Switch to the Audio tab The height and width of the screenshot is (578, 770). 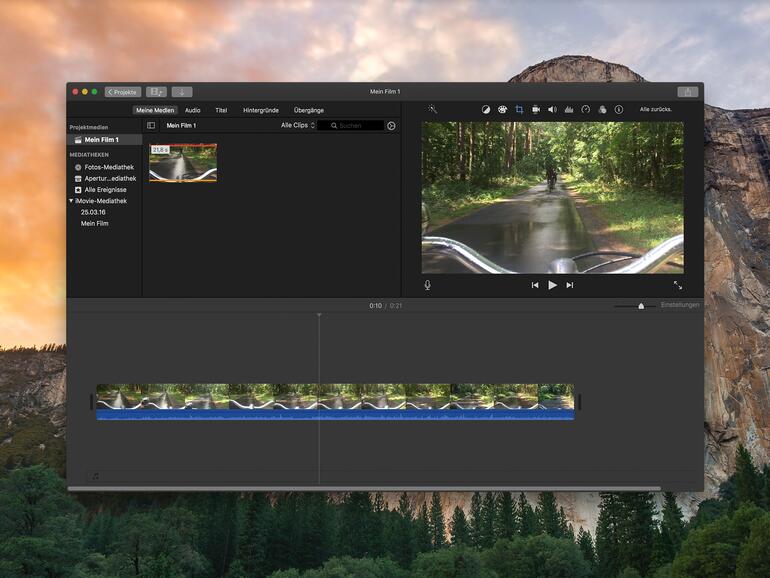click(x=192, y=110)
